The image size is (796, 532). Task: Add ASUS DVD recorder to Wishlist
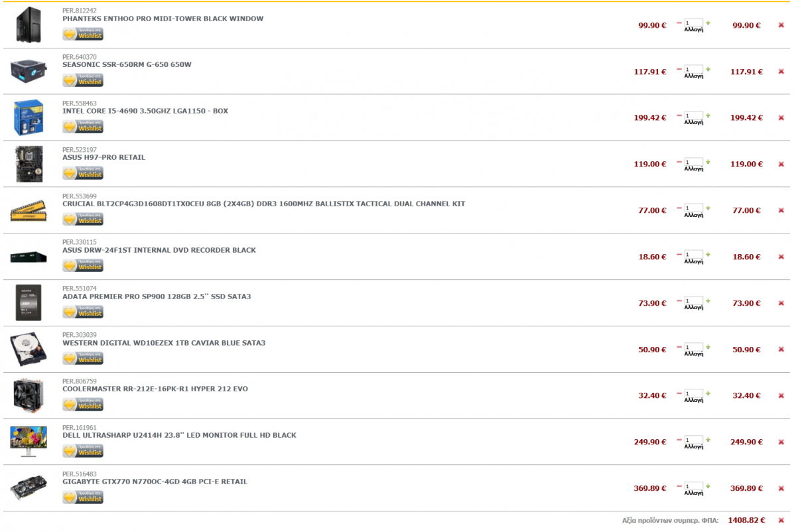(83, 265)
